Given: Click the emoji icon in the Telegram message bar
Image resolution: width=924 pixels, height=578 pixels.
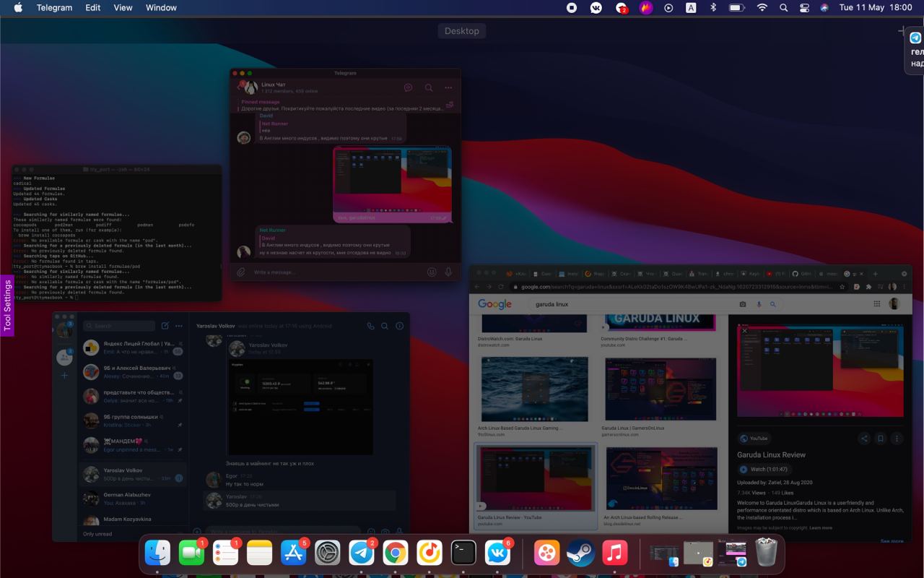Looking at the screenshot, I should click(432, 272).
